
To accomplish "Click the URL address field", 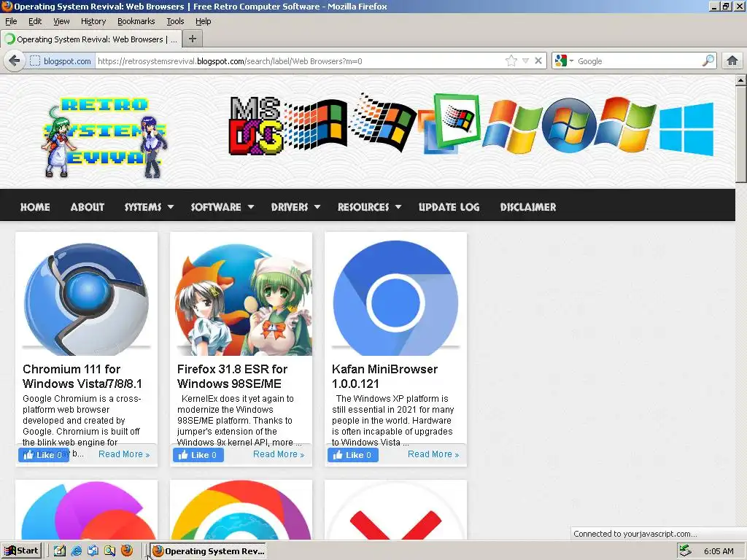I will (299, 61).
